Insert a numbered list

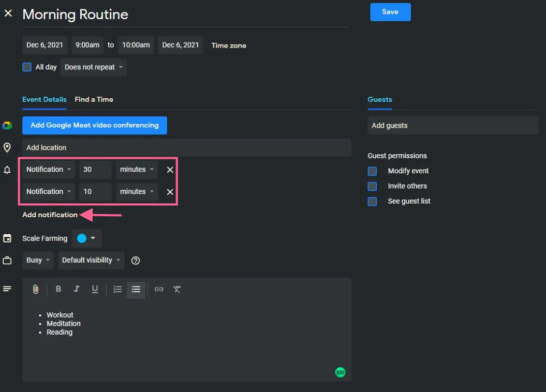point(117,289)
